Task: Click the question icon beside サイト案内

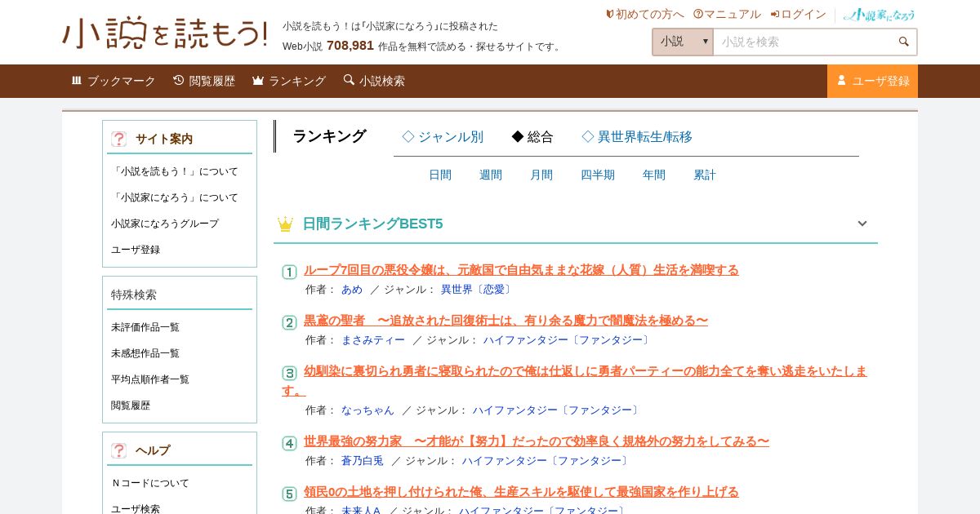Action: tap(119, 139)
